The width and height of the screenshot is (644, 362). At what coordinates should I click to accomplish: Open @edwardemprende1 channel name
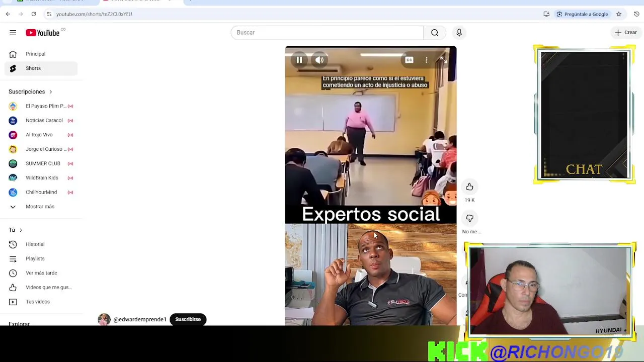pyautogui.click(x=140, y=319)
